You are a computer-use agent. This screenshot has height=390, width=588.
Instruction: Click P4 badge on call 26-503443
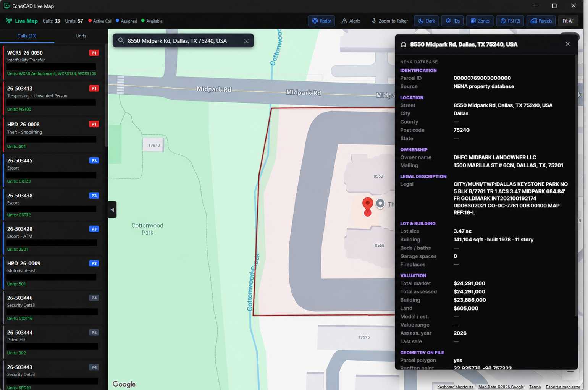coord(94,367)
